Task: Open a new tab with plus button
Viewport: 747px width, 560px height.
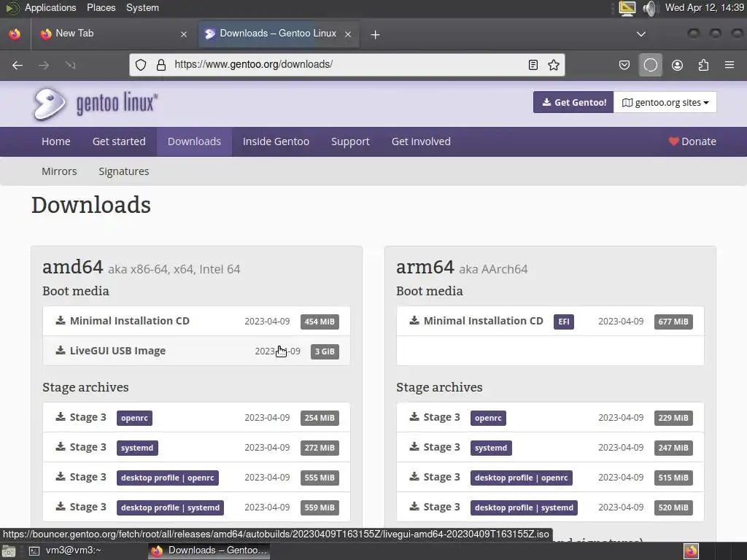Action: coord(376,34)
